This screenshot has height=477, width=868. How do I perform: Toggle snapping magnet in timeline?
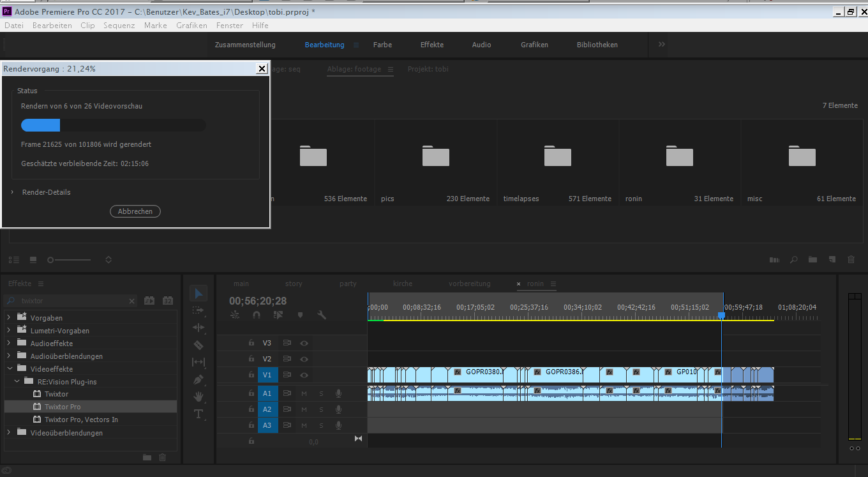pyautogui.click(x=257, y=315)
